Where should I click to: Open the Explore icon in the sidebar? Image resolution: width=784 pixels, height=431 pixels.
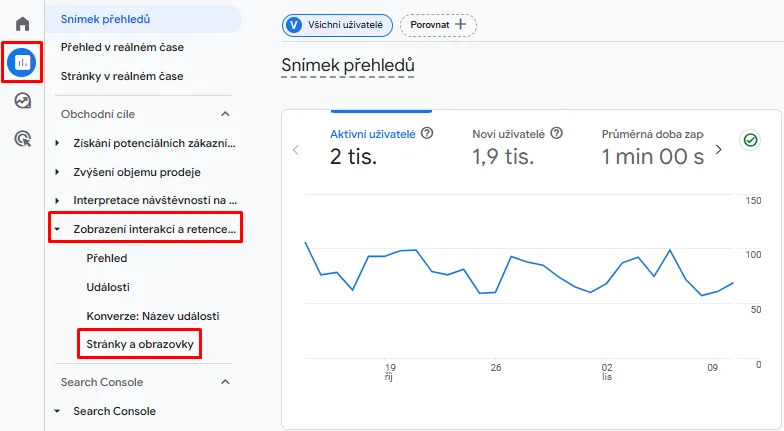[x=22, y=100]
